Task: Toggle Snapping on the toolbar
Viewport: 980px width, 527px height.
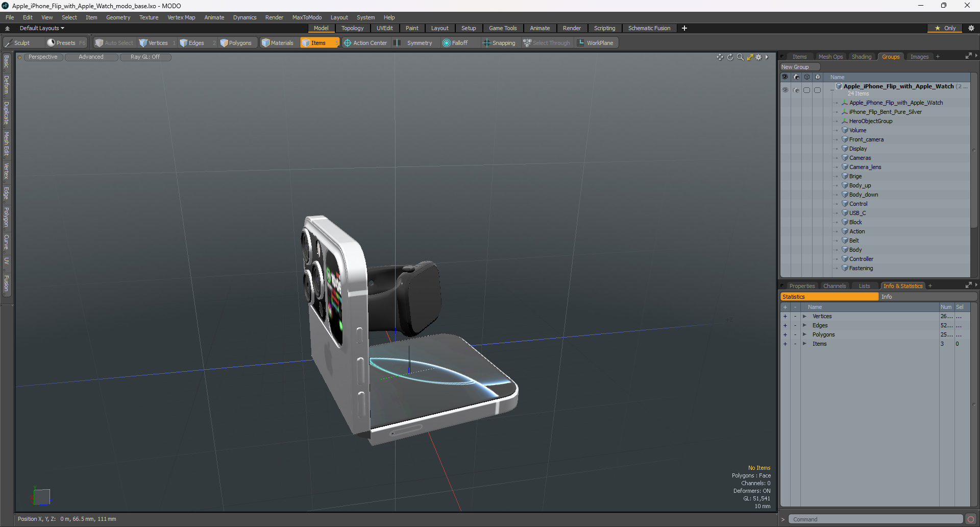Action: pos(499,43)
